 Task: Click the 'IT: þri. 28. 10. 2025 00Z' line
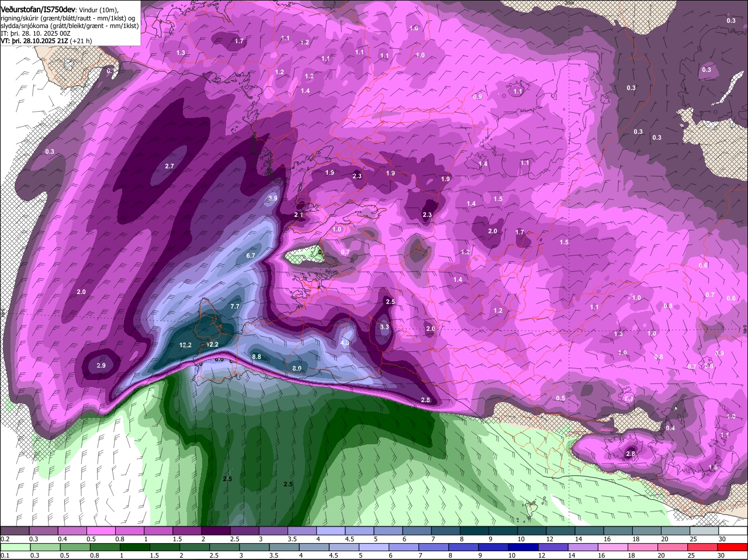point(36,33)
